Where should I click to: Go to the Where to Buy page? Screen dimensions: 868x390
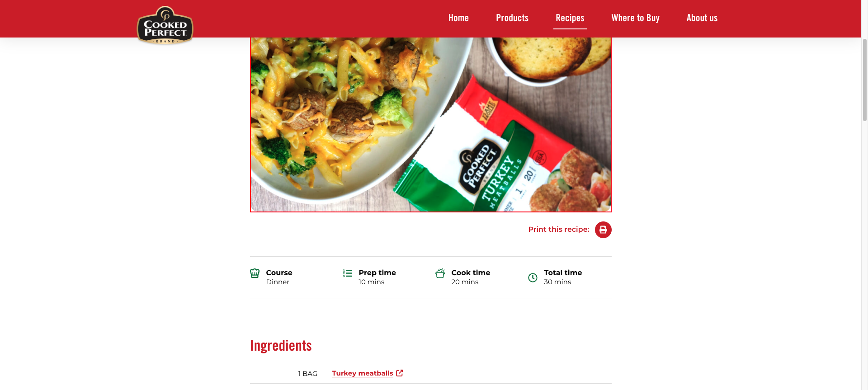click(x=635, y=18)
